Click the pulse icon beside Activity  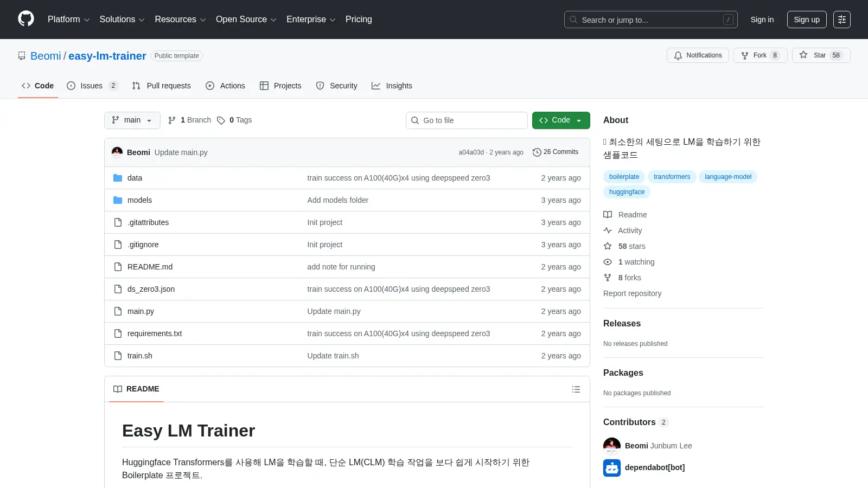[608, 230]
